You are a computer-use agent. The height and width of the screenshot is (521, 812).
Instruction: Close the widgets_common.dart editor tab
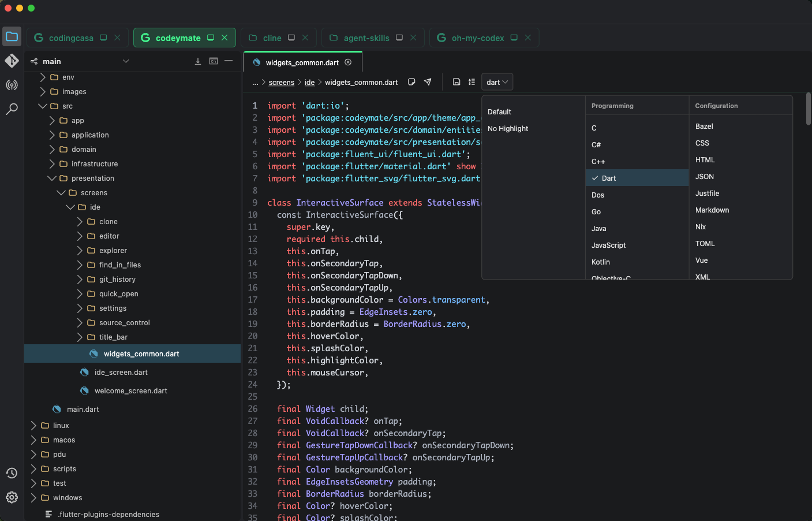348,62
